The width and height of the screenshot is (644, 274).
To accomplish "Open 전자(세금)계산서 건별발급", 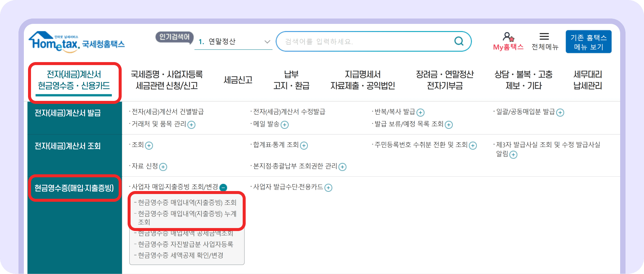I will pyautogui.click(x=168, y=112).
